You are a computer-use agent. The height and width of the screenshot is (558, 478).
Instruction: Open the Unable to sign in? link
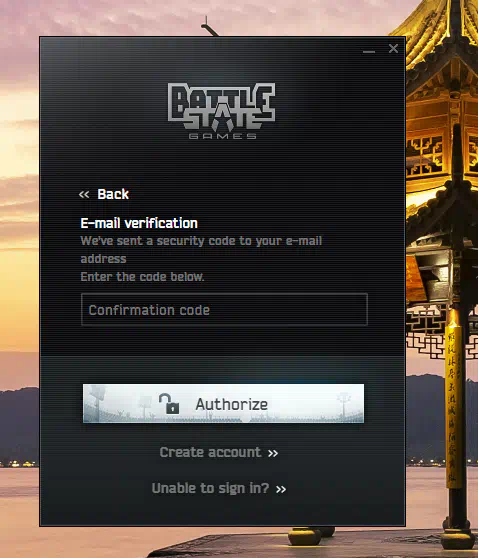click(x=210, y=488)
